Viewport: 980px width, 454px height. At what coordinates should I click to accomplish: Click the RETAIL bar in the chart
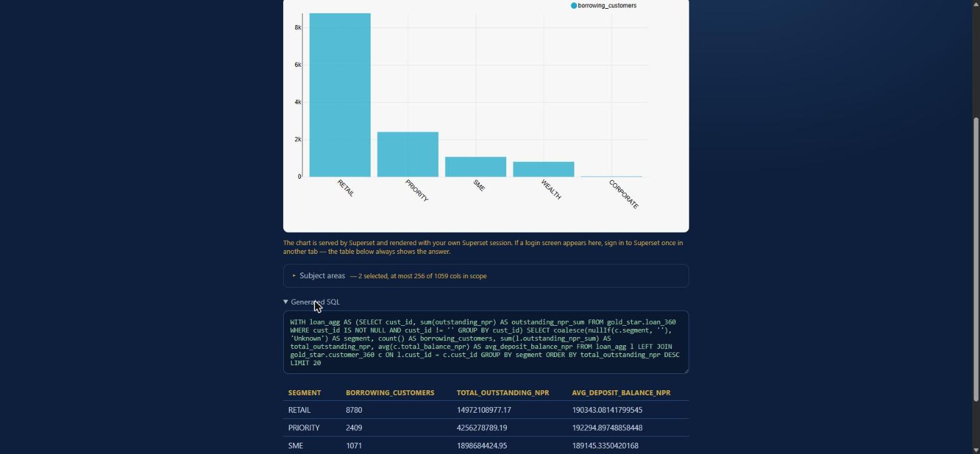click(x=340, y=95)
